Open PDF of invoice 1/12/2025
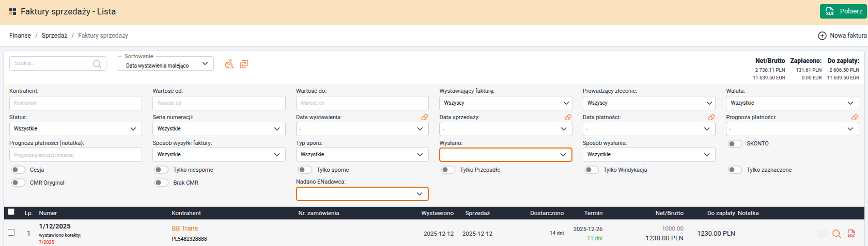 [851, 234]
